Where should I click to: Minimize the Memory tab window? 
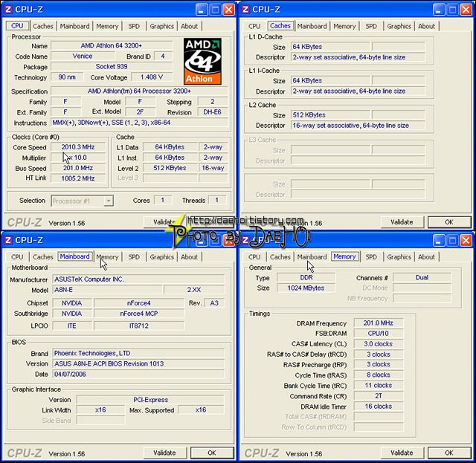point(438,241)
